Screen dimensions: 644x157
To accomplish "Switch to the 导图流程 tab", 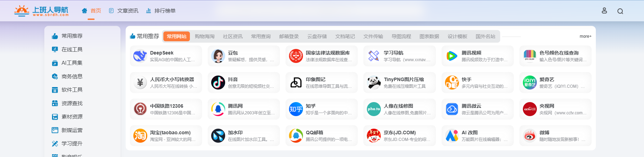I will (401, 36).
